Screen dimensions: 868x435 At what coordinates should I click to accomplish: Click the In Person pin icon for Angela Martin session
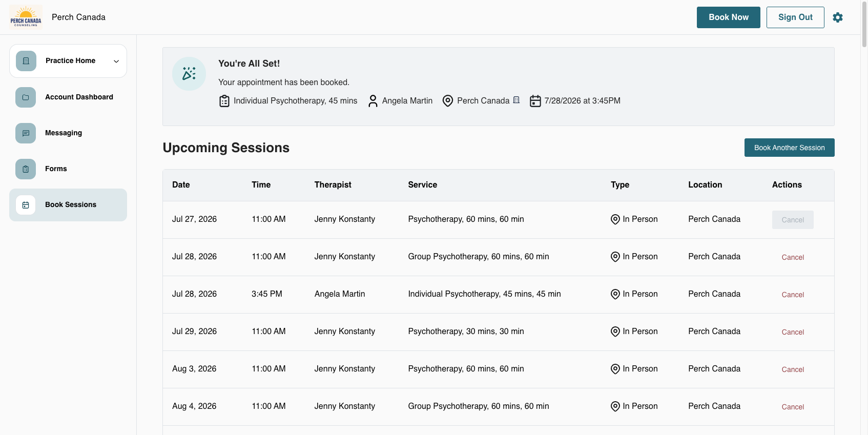615,294
